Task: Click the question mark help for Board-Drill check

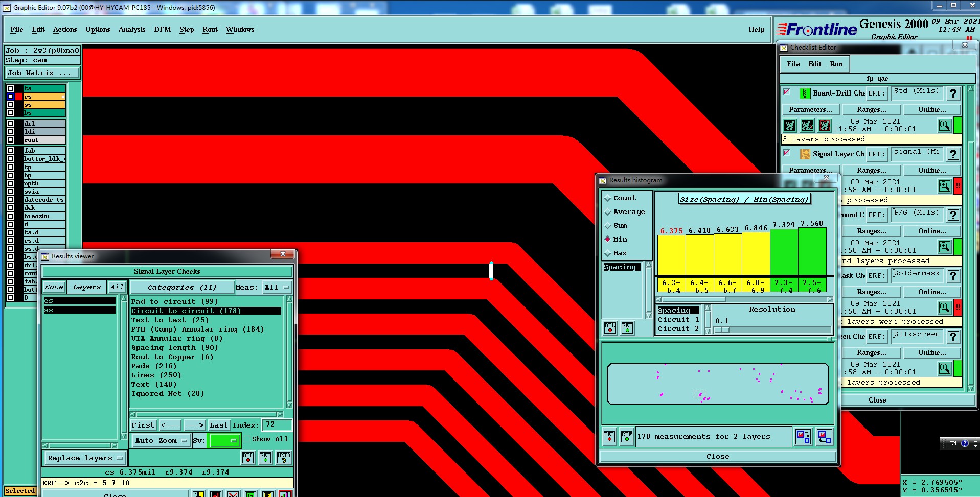Action: tap(953, 93)
